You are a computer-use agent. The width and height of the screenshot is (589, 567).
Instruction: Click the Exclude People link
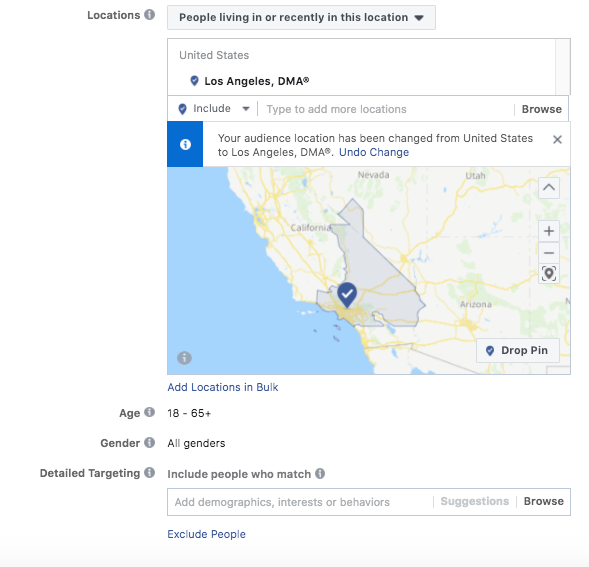[207, 534]
